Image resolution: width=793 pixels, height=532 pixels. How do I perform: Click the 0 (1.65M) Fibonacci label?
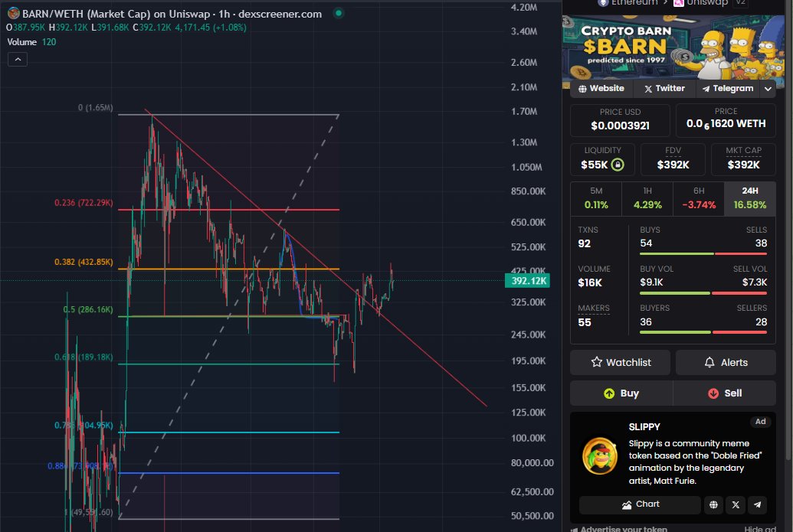coord(96,107)
